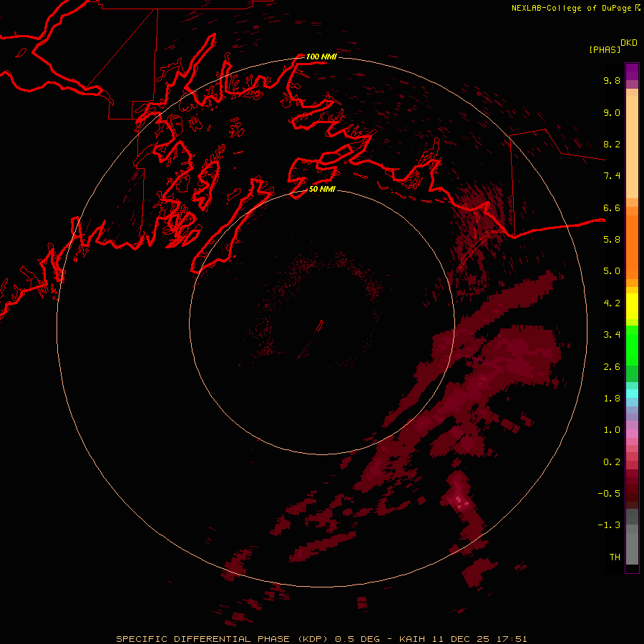This screenshot has width=644, height=644.
Task: Click the dark orange segment of the color bar
Action: [x=632, y=248]
